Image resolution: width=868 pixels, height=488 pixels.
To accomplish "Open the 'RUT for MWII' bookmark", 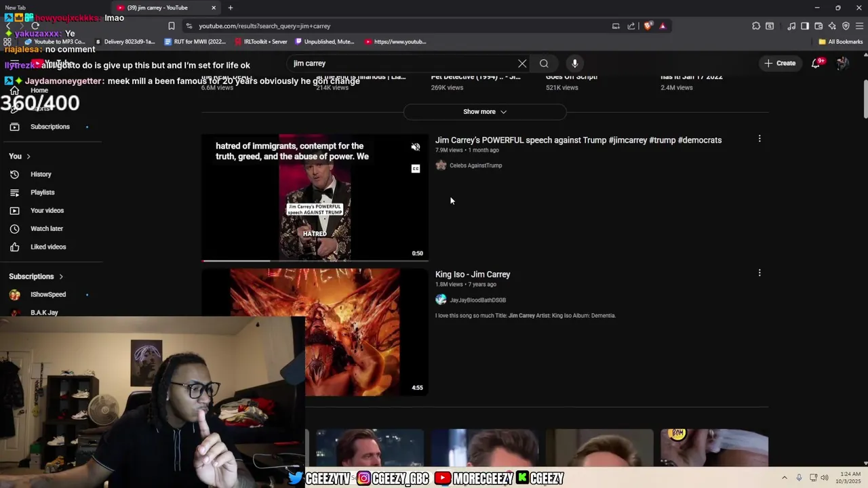I will tap(195, 41).
